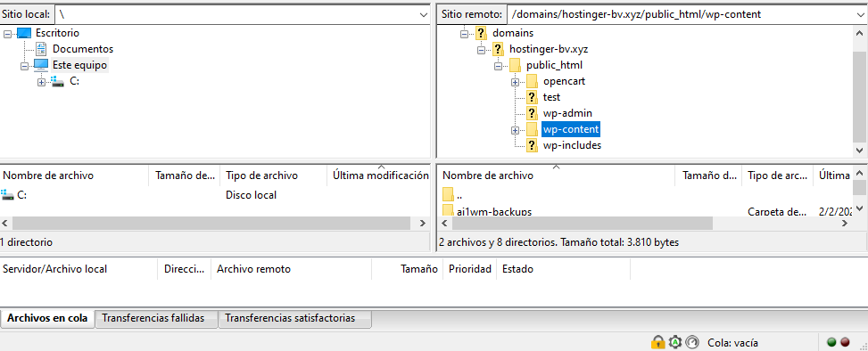
Task: Click the hostinger-bv.xyz folder icon
Action: pos(498,49)
